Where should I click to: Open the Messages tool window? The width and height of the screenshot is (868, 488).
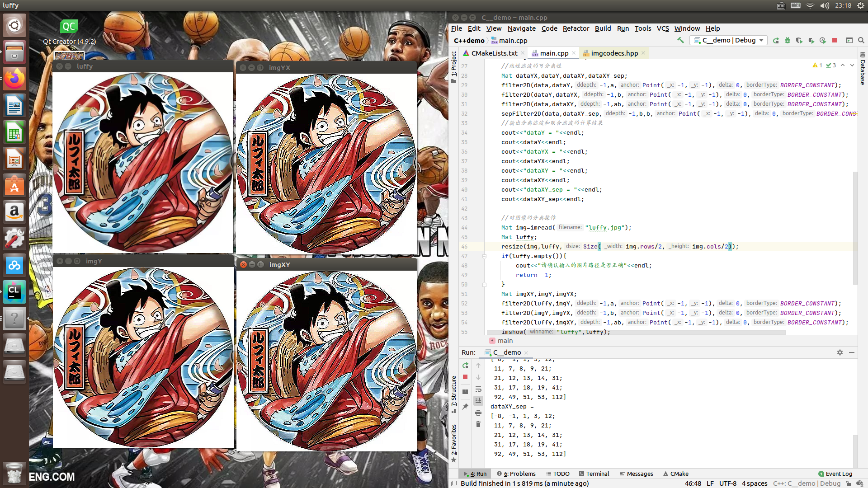pyautogui.click(x=636, y=474)
